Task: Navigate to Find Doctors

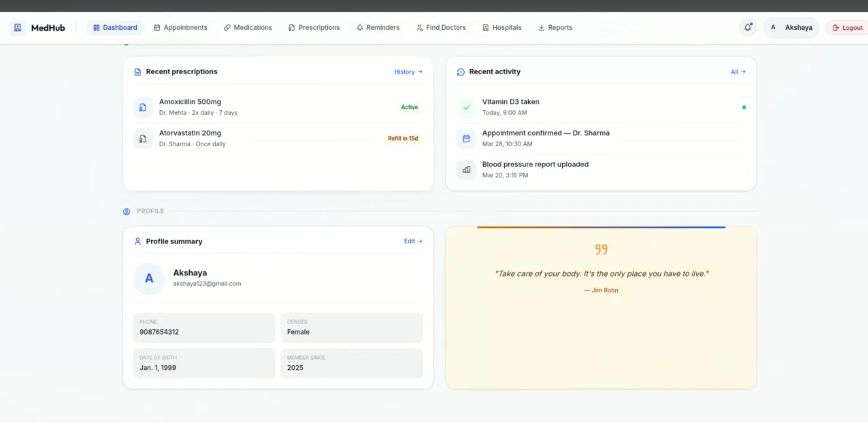Action: click(x=441, y=28)
